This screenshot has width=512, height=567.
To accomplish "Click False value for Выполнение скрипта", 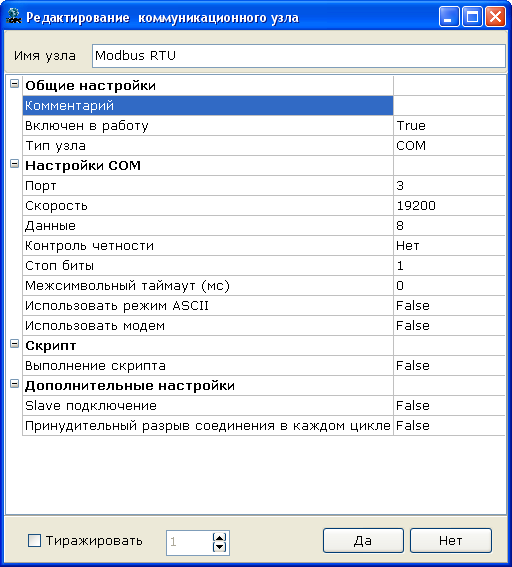I will tap(449, 366).
